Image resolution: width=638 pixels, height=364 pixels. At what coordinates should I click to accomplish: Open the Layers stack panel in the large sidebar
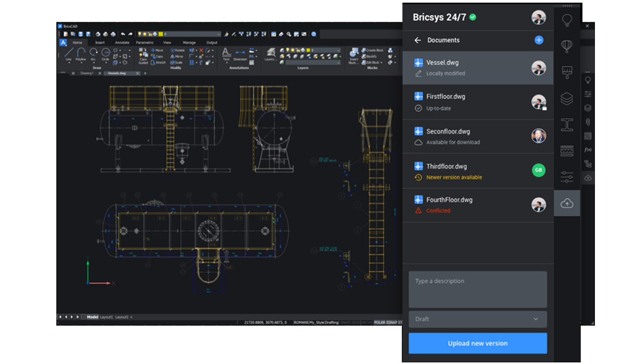coord(567,98)
